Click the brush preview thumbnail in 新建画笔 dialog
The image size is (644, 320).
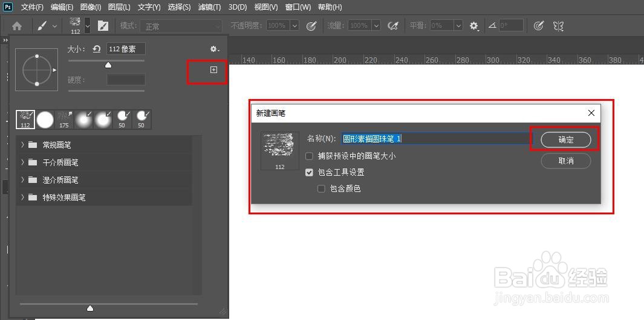pyautogui.click(x=280, y=150)
